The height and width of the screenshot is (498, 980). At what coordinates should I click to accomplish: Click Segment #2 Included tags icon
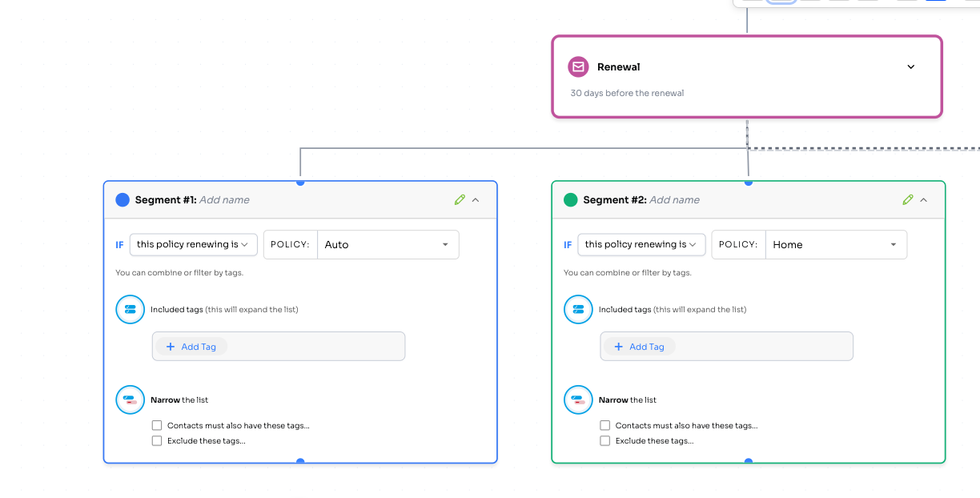coord(579,309)
